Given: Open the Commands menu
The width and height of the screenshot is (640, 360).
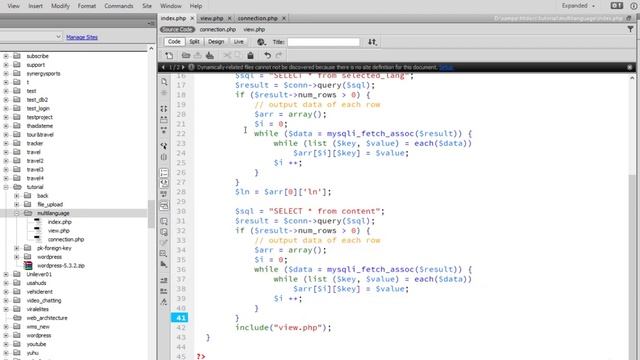Looking at the screenshot, I should [x=119, y=6].
